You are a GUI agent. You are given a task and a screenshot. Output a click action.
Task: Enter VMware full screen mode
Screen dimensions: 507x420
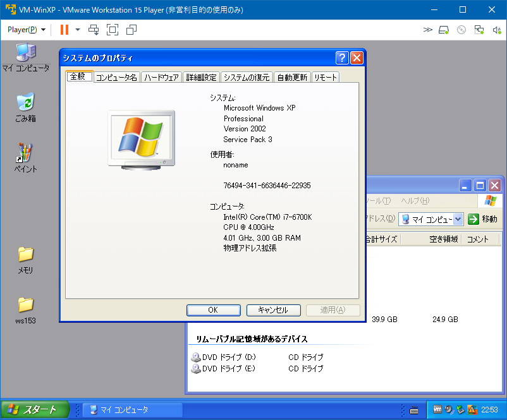pyautogui.click(x=113, y=30)
